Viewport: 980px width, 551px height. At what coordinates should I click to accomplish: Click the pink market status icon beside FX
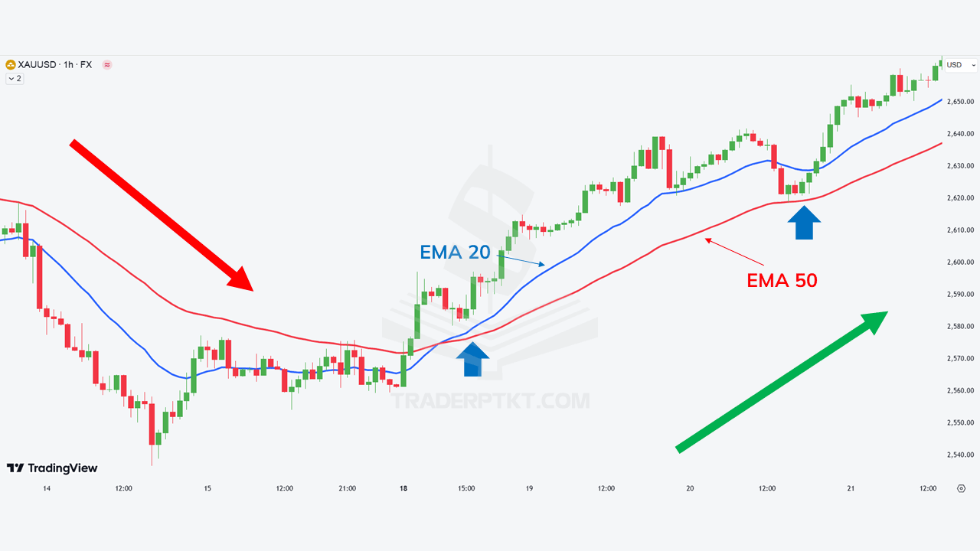tap(107, 65)
